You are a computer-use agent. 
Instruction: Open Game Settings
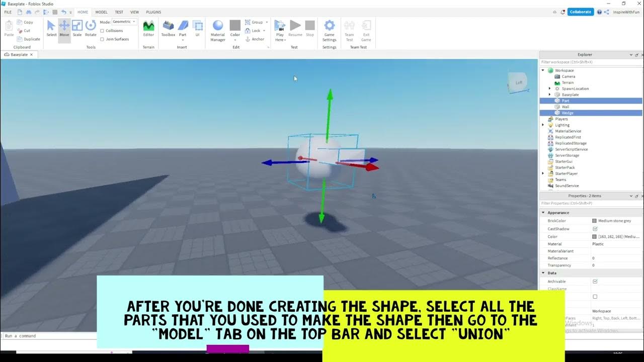(x=329, y=31)
